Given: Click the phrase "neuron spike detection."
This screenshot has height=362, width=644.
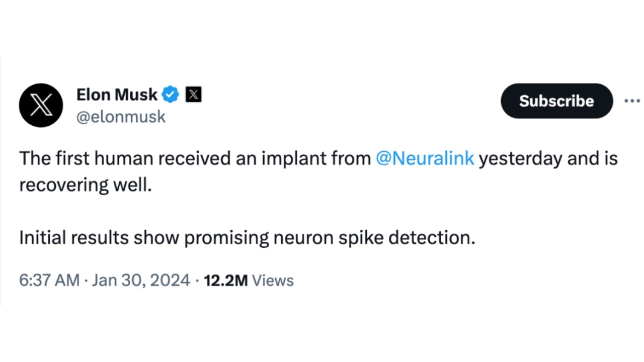Looking at the screenshot, I should [374, 238].
